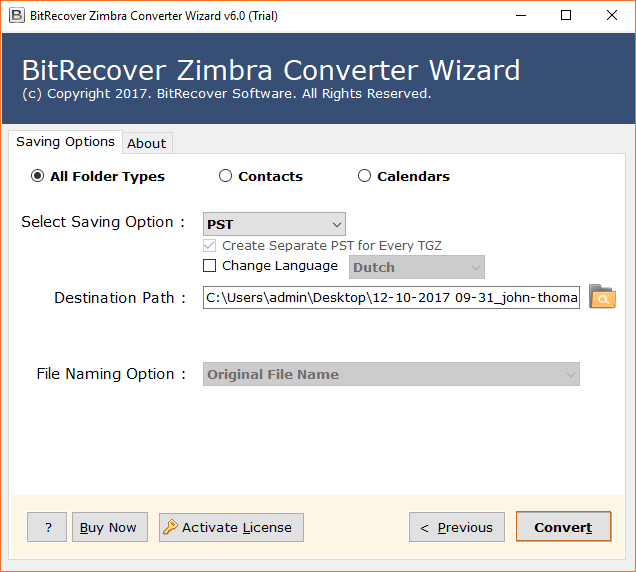This screenshot has width=636, height=572.
Task: Open the PST saving option dropdown
Action: point(274,224)
